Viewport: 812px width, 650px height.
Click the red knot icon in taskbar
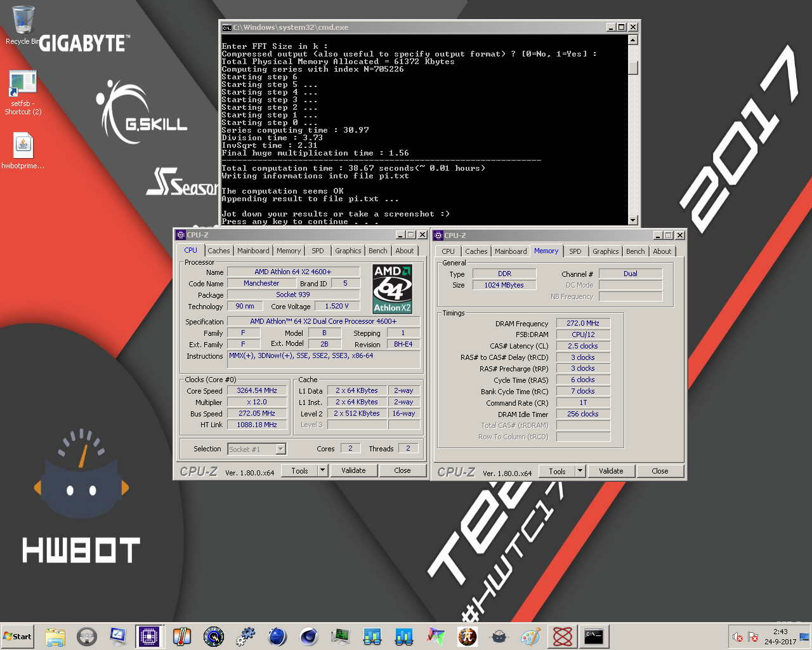click(563, 636)
